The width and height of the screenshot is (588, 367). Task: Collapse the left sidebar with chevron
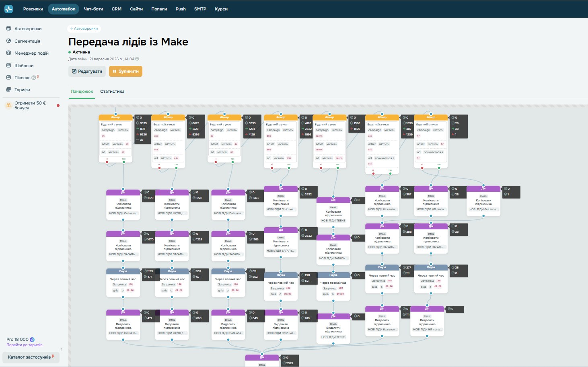tap(61, 349)
